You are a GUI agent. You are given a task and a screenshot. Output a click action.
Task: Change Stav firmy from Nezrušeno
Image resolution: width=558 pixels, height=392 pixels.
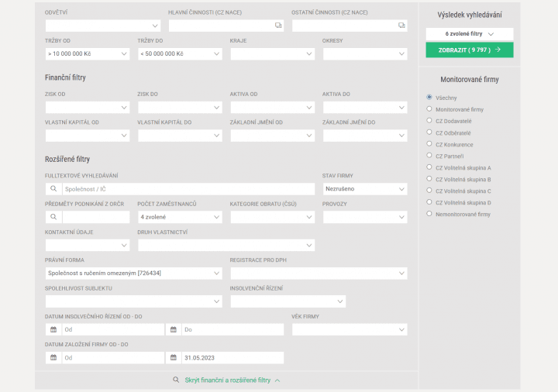[x=365, y=189]
